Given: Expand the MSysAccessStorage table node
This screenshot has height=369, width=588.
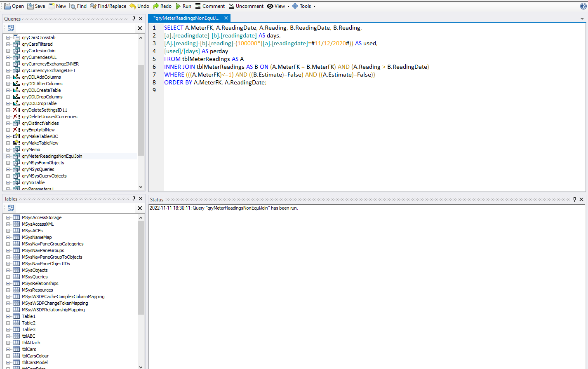Looking at the screenshot, I should pos(8,217).
